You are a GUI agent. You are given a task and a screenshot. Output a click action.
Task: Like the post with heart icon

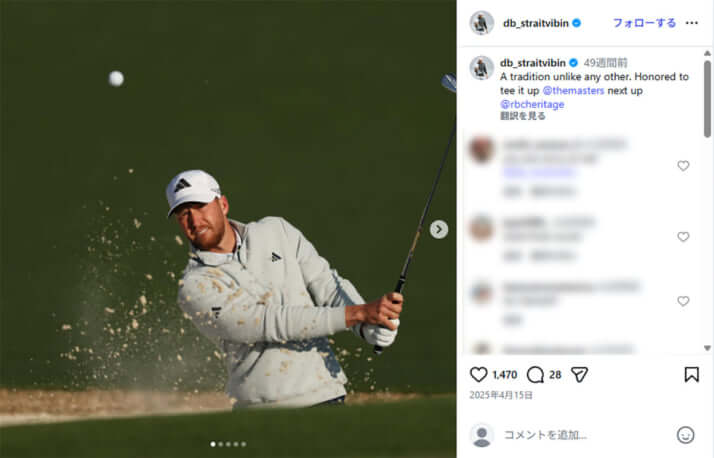coord(478,375)
